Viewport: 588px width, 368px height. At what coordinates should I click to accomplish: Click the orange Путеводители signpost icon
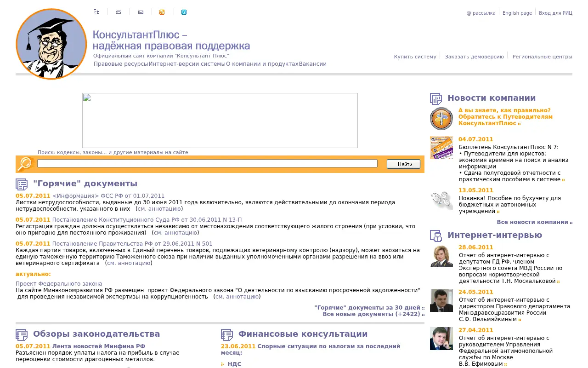click(x=441, y=119)
